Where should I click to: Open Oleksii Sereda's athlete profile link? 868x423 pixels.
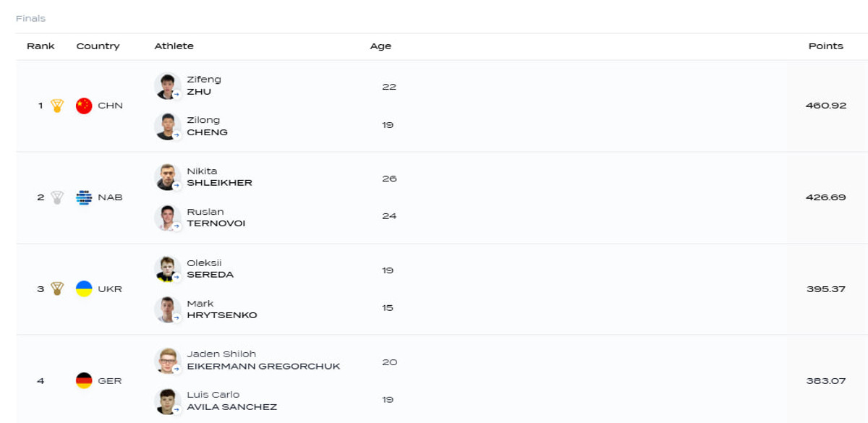[x=210, y=269]
